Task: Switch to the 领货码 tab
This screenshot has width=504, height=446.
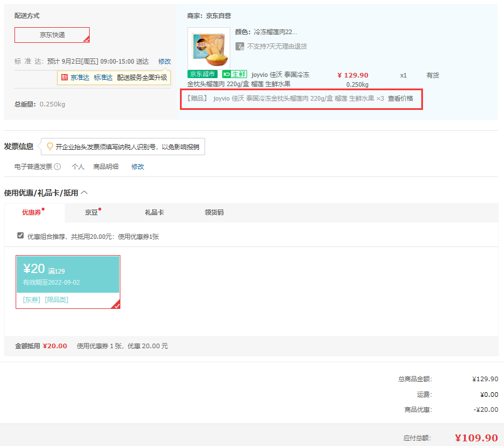Action: (x=214, y=212)
